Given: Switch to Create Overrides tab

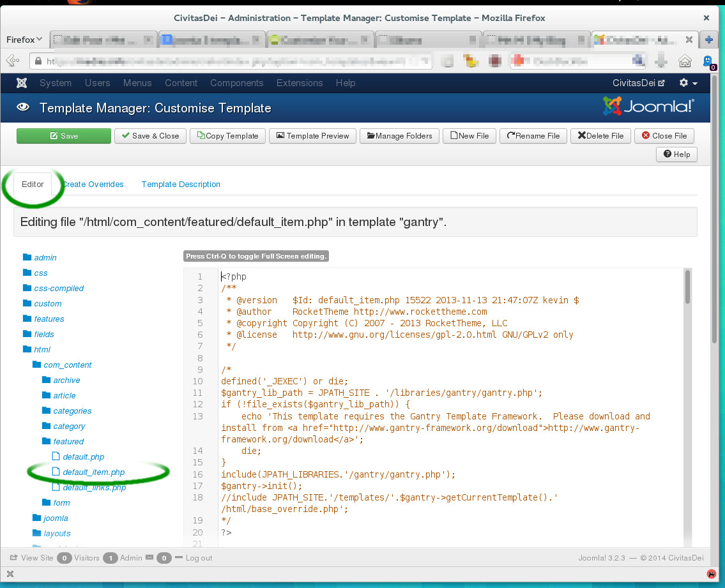Looking at the screenshot, I should click(93, 184).
